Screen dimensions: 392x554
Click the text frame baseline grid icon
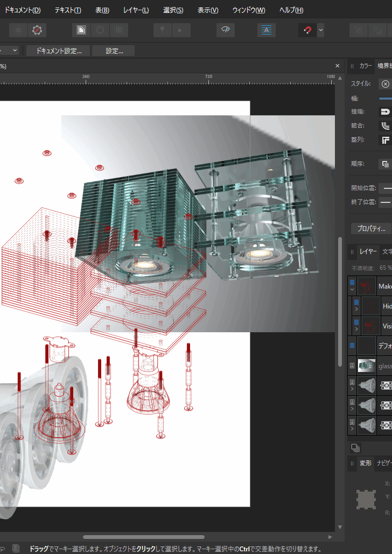(x=266, y=30)
